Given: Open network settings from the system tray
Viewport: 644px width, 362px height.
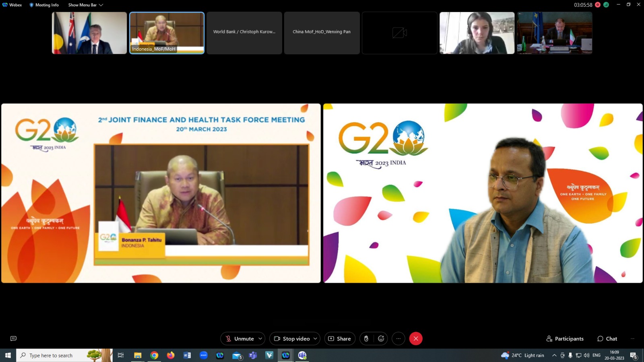Looking at the screenshot, I should 578,355.
